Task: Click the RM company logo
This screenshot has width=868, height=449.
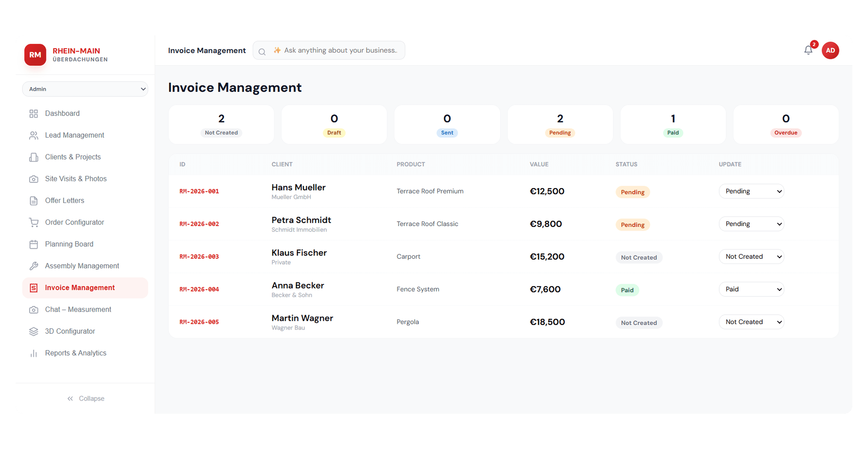Action: coord(35,55)
